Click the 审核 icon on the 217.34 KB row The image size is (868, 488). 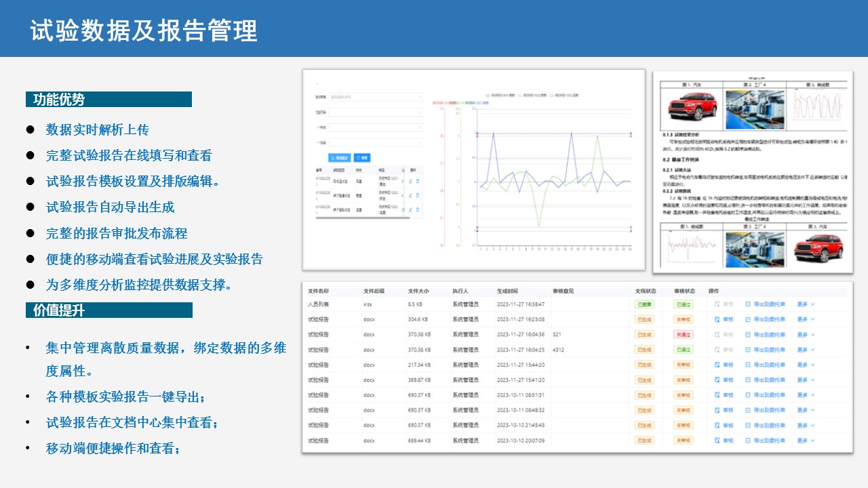717,365
